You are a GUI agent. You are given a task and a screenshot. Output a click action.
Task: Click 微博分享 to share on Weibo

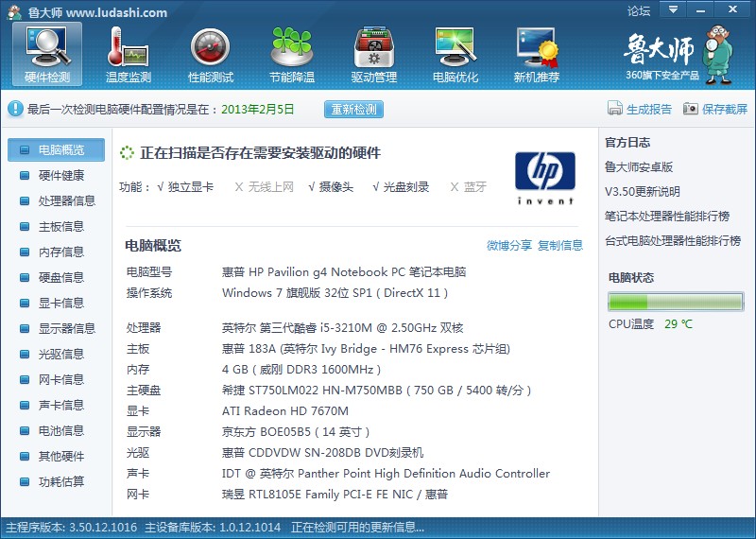coord(509,246)
